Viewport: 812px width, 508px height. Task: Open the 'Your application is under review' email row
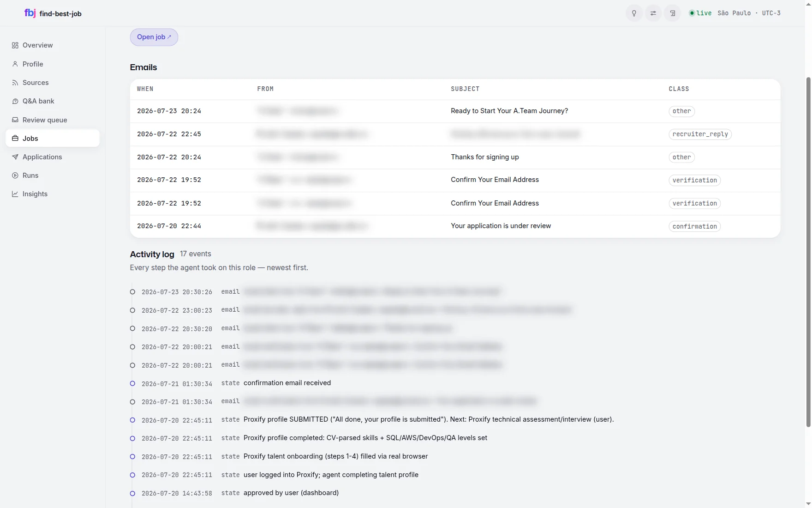pyautogui.click(x=455, y=226)
